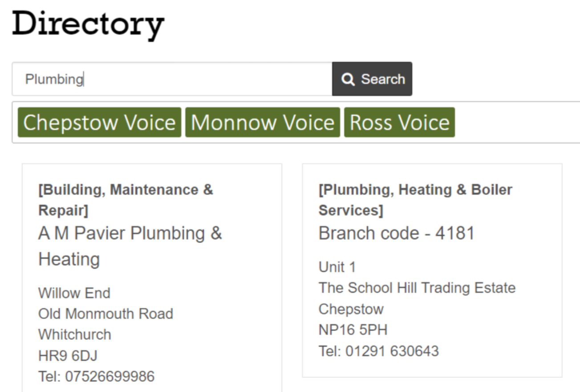The width and height of the screenshot is (580, 392).
Task: Click The School Hill Trading Estate line
Action: coord(417,288)
